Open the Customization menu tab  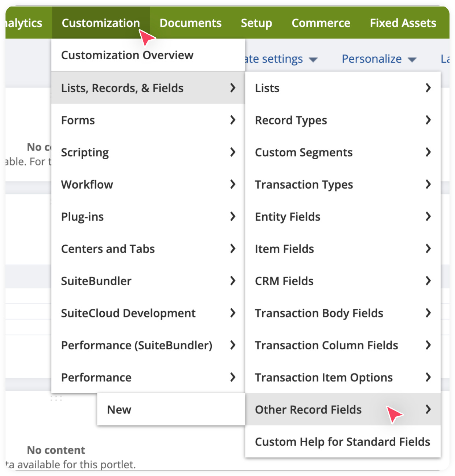click(x=100, y=23)
